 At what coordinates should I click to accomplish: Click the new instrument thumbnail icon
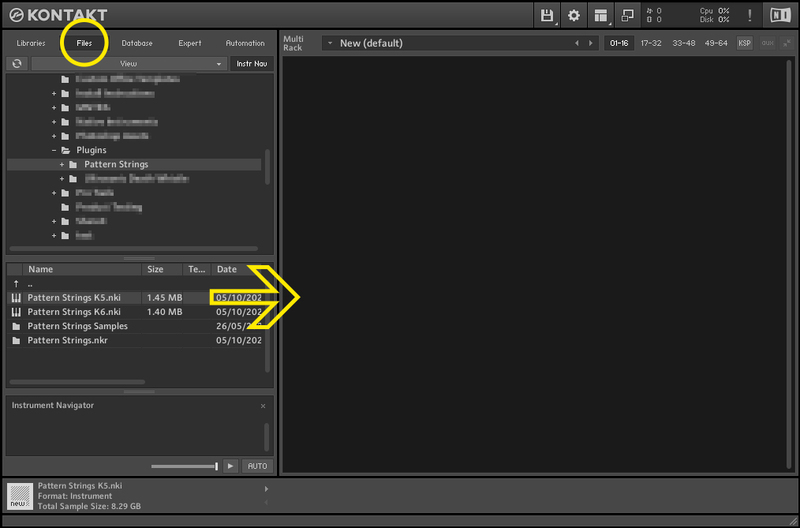click(x=20, y=496)
